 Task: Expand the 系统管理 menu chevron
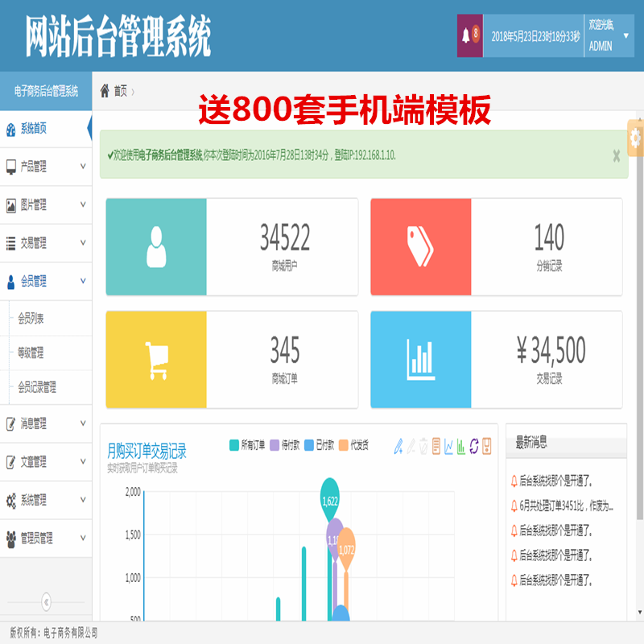pos(83,499)
